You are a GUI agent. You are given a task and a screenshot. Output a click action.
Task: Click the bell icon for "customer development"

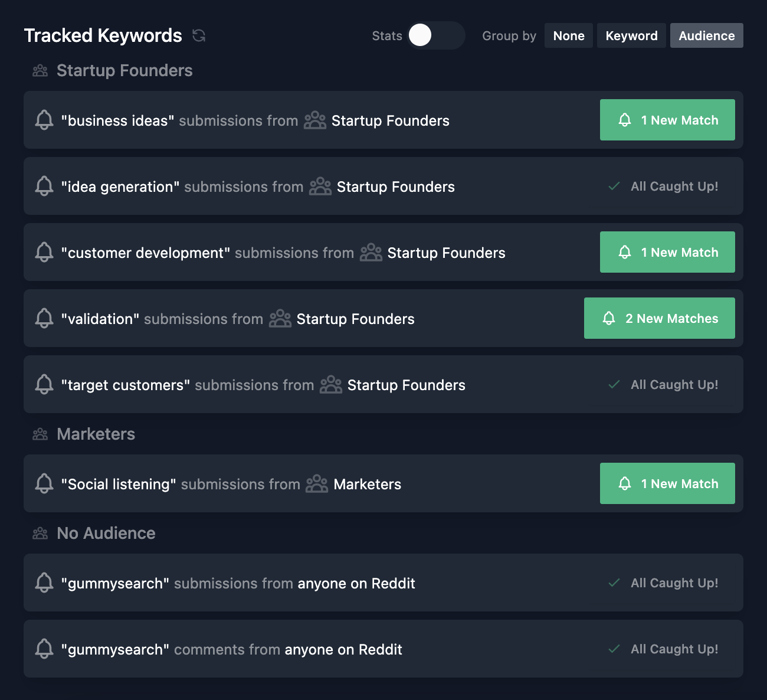(x=44, y=253)
